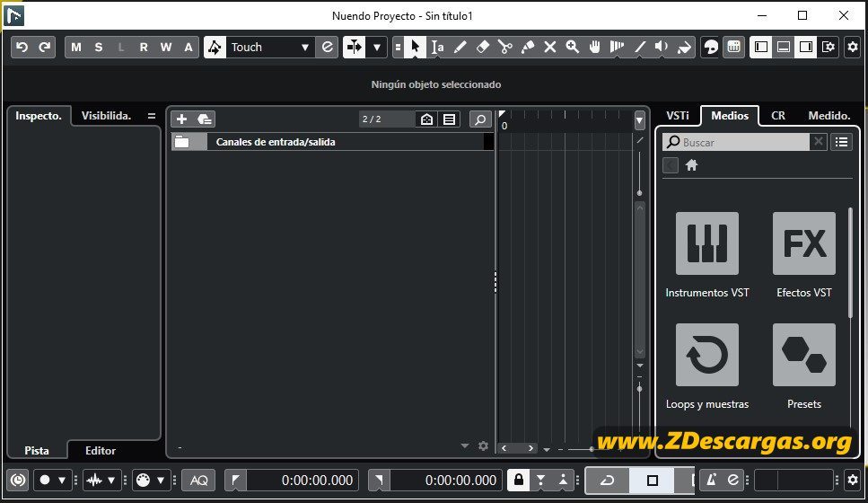868x503 pixels.
Task: Open the track filter types list button
Action: (449, 119)
